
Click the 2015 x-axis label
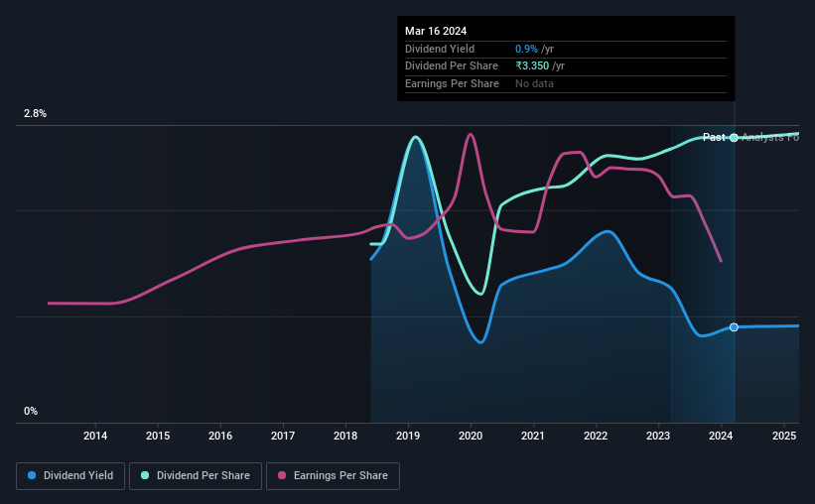click(158, 436)
